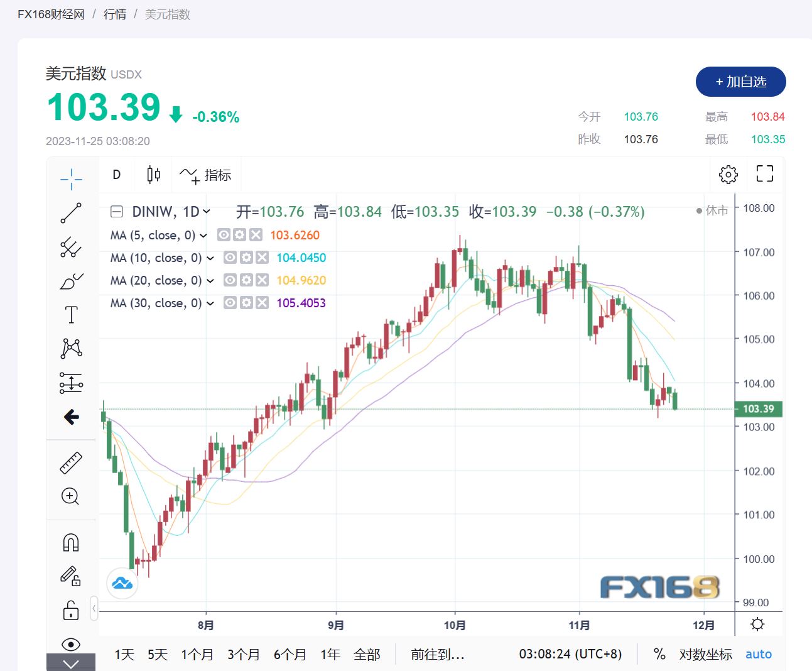Open the DINIW 1D symbol dropdown
The width and height of the screenshot is (812, 671).
[x=207, y=212]
